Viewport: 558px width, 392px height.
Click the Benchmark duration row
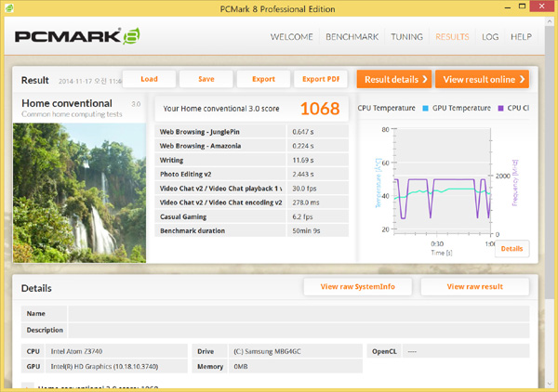point(252,231)
